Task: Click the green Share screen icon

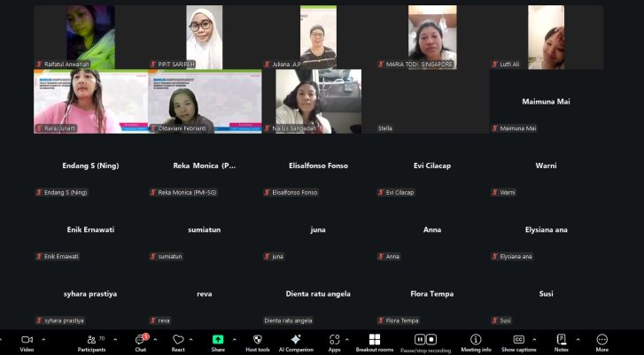Action: (218, 340)
